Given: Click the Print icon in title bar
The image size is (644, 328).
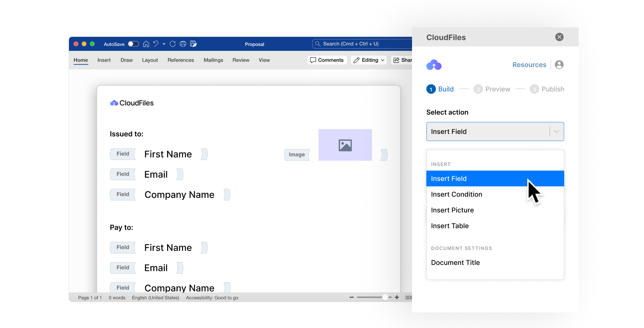Looking at the screenshot, I should pyautogui.click(x=183, y=44).
